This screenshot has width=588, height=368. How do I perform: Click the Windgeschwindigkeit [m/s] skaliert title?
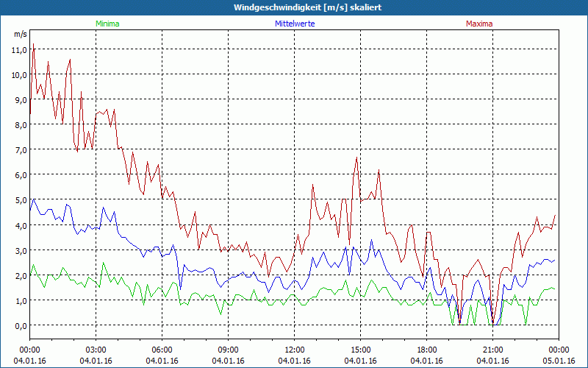(307, 7)
